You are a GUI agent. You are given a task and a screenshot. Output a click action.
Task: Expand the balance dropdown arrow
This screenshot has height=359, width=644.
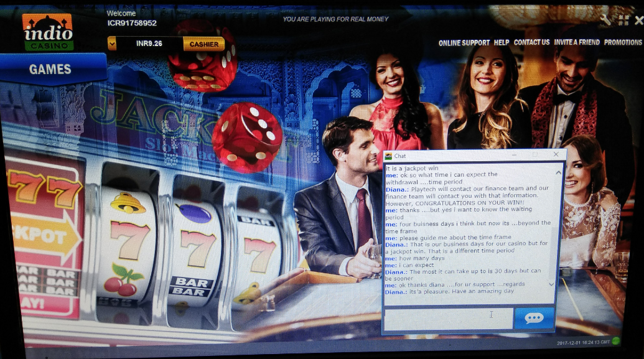pos(112,44)
